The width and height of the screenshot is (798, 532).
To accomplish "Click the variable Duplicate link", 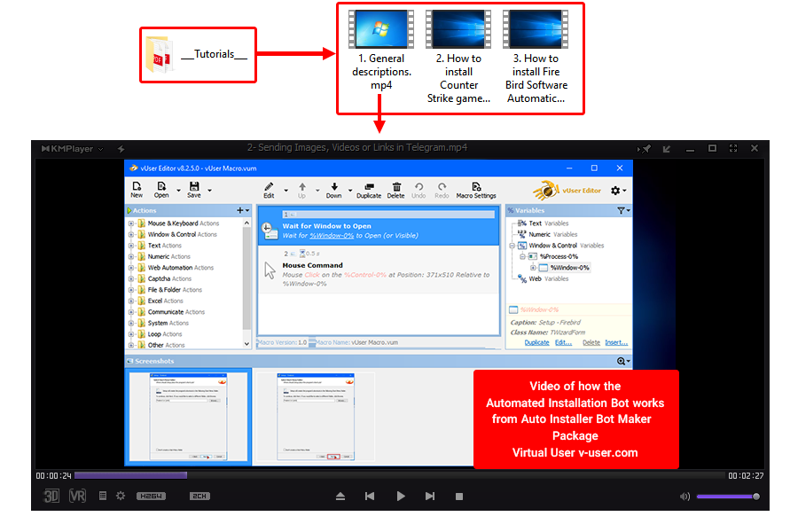I will tap(536, 342).
